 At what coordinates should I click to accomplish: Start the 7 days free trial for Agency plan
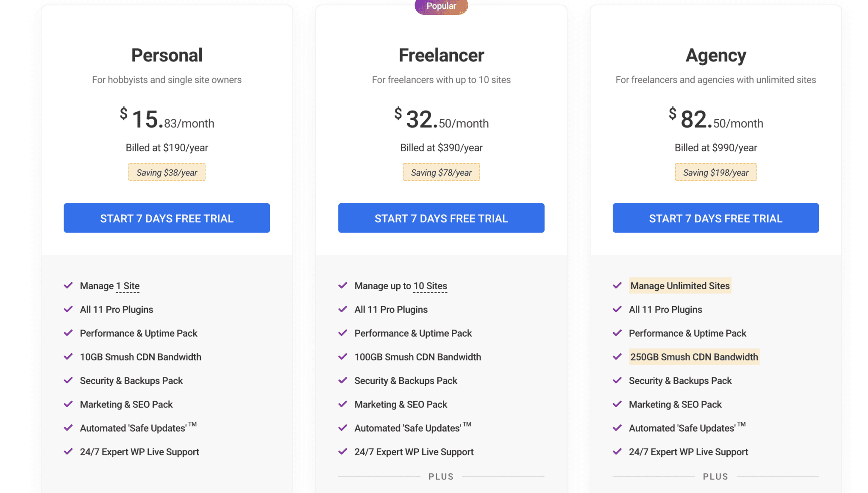715,218
